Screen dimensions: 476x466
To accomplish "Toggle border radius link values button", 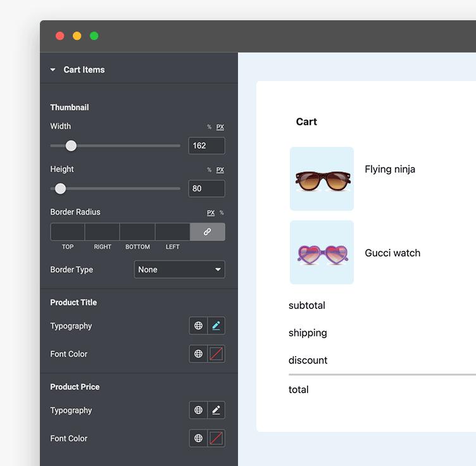I will (x=207, y=232).
